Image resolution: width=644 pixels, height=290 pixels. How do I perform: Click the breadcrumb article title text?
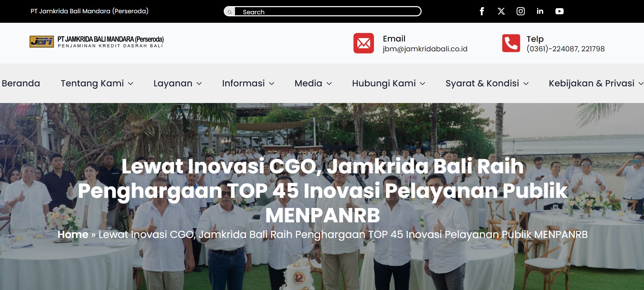tap(343, 235)
